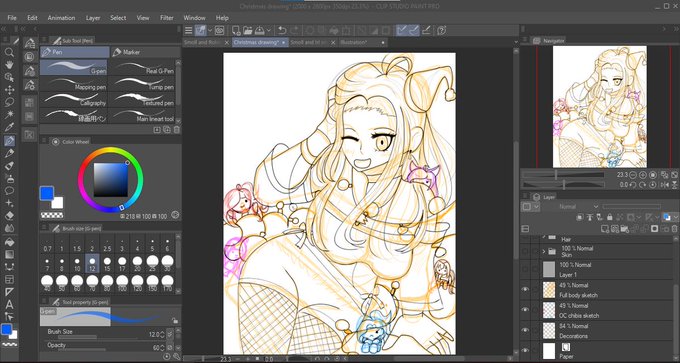This screenshot has width=680, height=363.
Task: Open the Animation menu
Action: coord(61,18)
